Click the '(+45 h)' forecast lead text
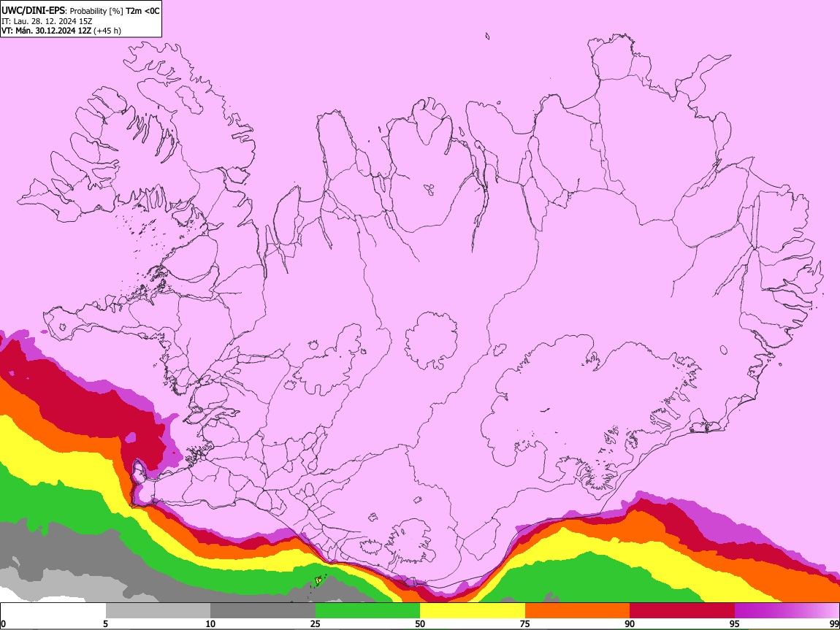Screen dimensions: 840x630 pyautogui.click(x=107, y=31)
